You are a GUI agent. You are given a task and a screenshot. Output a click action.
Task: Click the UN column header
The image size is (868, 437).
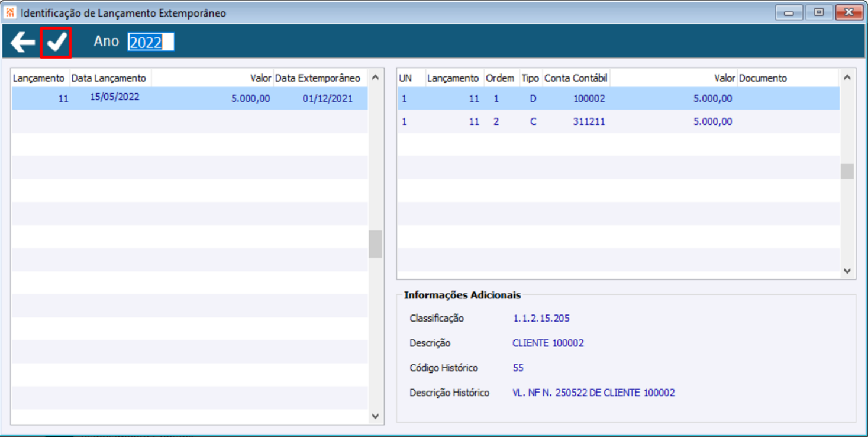pos(405,78)
